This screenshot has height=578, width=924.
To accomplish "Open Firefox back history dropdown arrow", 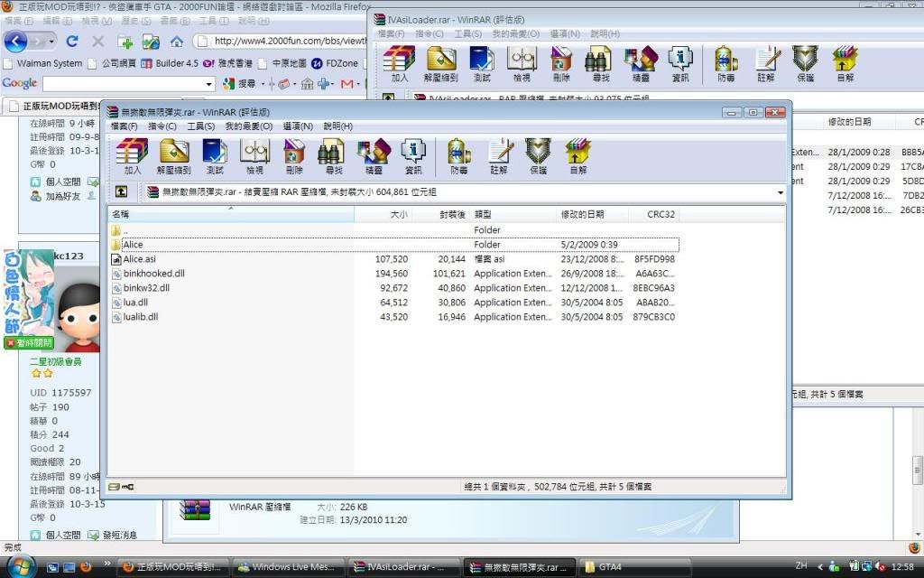I will click(51, 42).
